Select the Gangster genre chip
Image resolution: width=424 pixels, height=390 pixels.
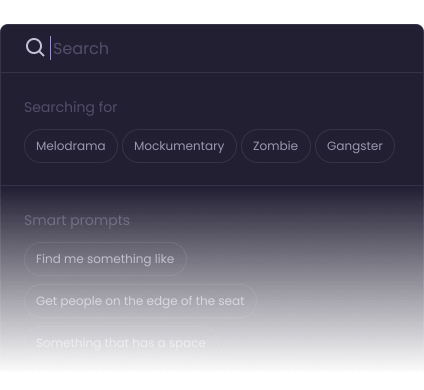(x=355, y=146)
